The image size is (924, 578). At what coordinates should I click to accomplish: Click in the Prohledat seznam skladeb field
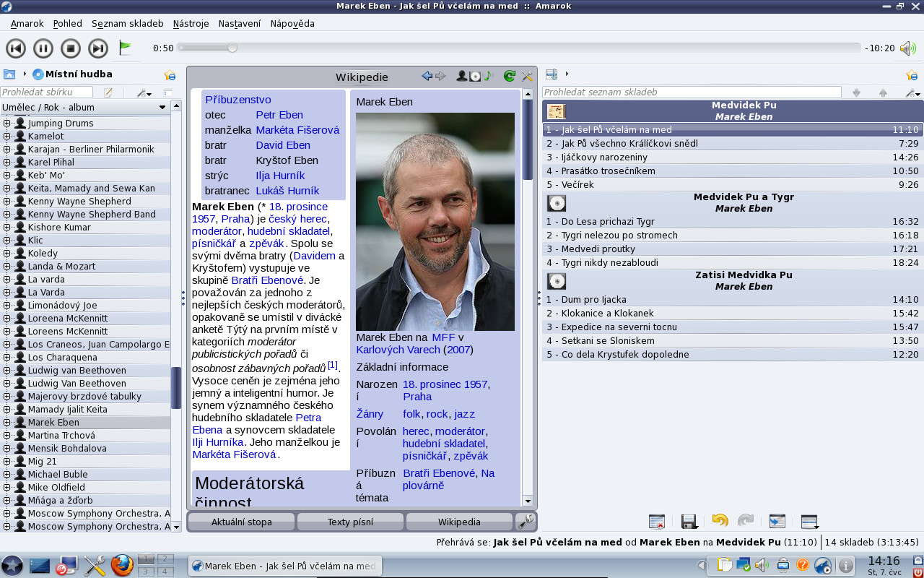tap(692, 92)
